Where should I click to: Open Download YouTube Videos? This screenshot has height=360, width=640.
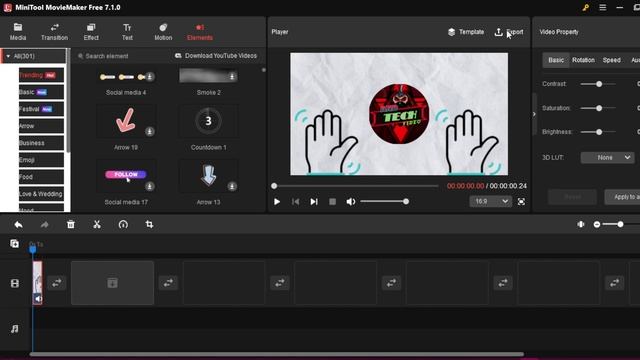[x=216, y=56]
